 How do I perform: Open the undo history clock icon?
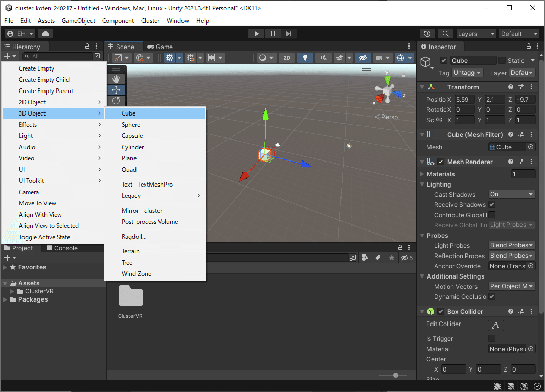tap(427, 34)
